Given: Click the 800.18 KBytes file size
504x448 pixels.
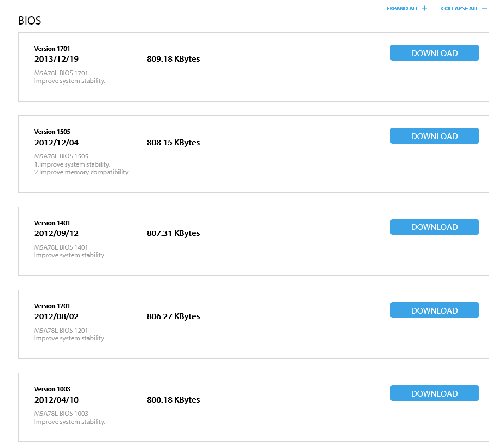Looking at the screenshot, I should [x=173, y=400].
